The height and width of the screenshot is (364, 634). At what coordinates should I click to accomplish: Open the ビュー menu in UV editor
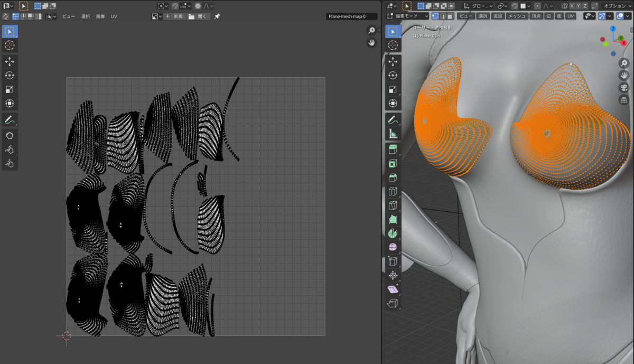69,16
